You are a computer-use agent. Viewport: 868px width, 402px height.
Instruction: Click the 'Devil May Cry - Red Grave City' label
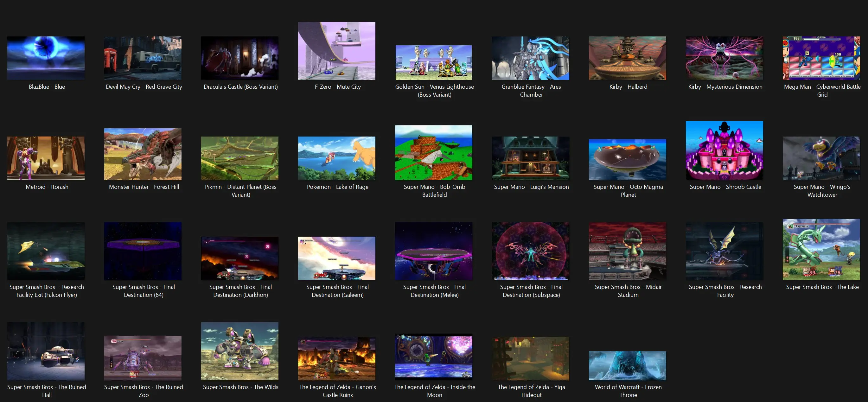tap(144, 86)
